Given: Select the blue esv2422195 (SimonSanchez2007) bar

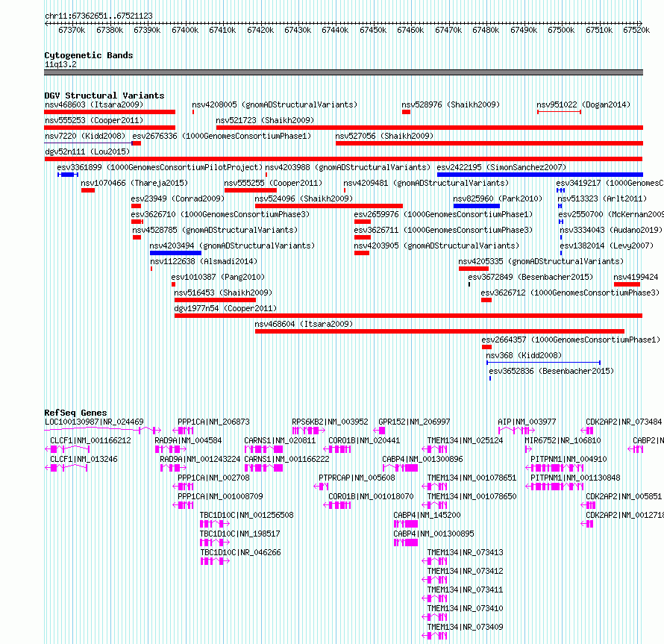Looking at the screenshot, I should (x=540, y=175).
